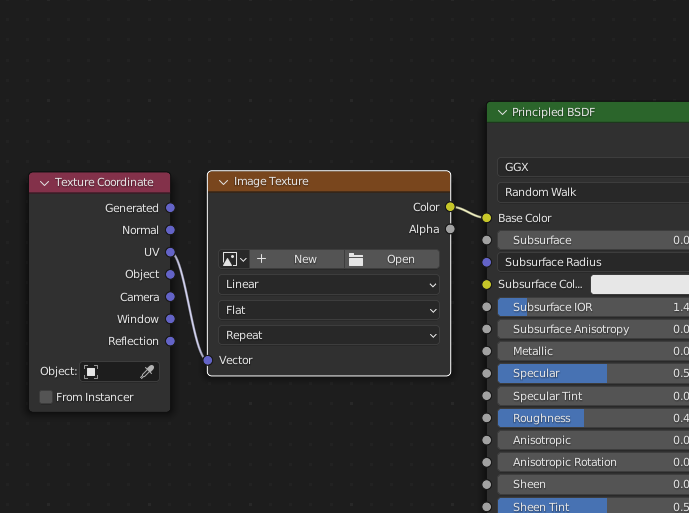Open the GGX distribution dropdown
Viewport: 689px width, 513px height.
[593, 167]
